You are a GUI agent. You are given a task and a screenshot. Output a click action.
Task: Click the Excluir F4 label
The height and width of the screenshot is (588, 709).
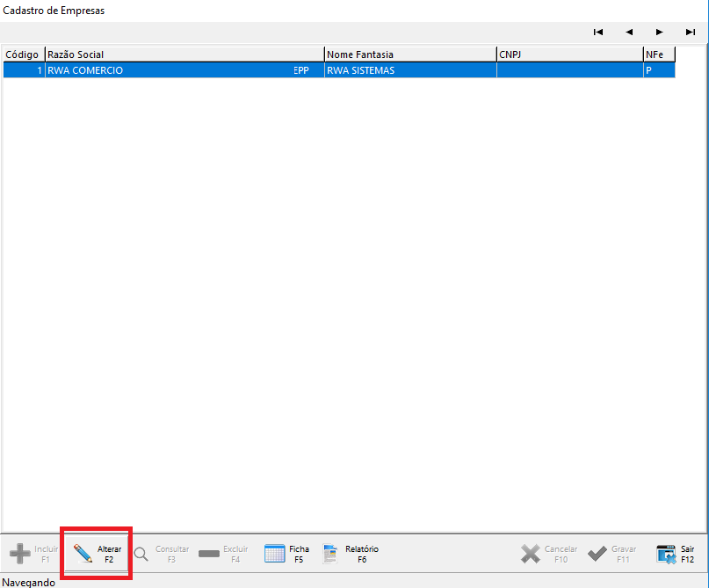235,554
